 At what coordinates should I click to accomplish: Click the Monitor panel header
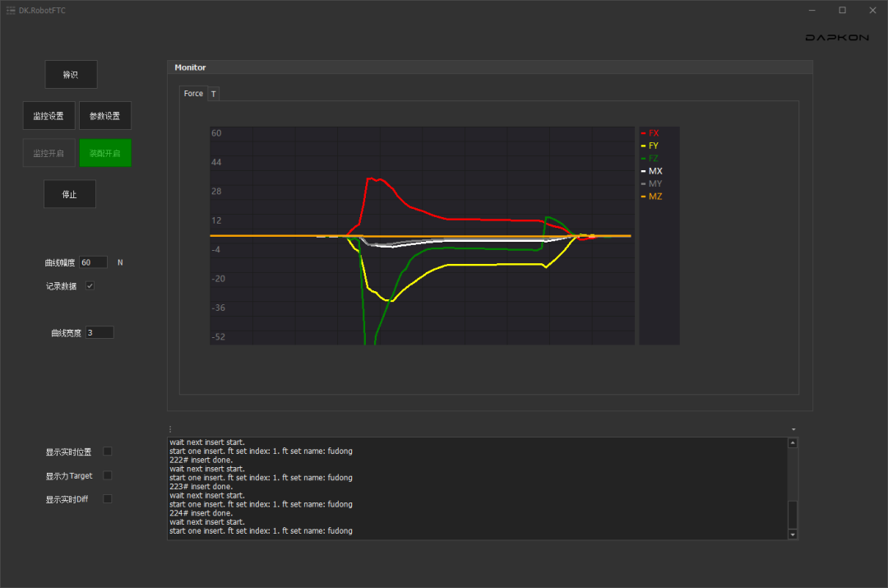(490, 67)
